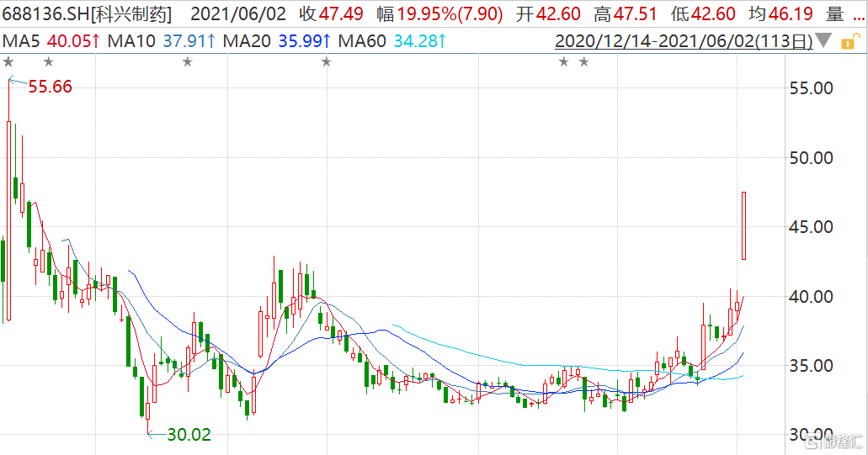Click the 50.00 price axis label

pyautogui.click(x=811, y=158)
